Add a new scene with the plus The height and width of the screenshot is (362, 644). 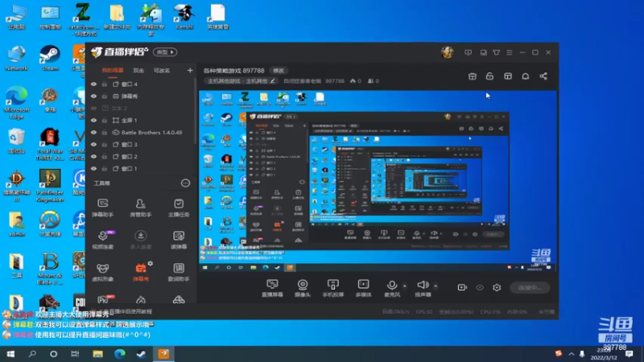tap(190, 71)
